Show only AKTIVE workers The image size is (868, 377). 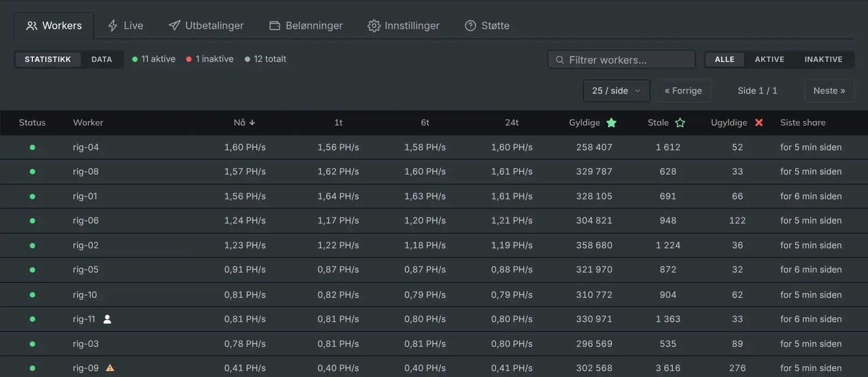769,59
